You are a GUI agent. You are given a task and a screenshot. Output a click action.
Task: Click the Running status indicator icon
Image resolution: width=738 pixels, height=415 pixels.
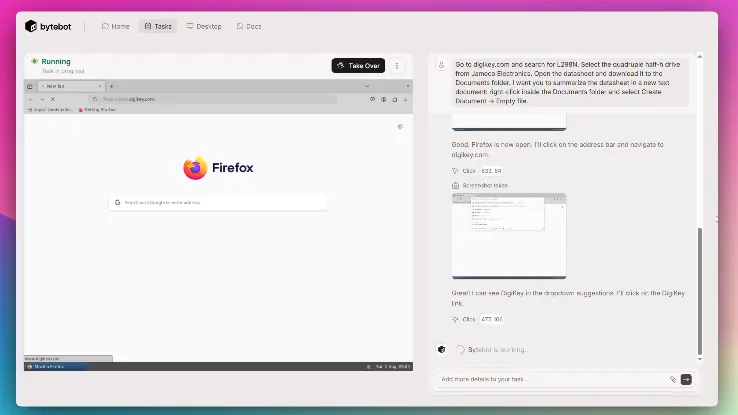coord(34,61)
